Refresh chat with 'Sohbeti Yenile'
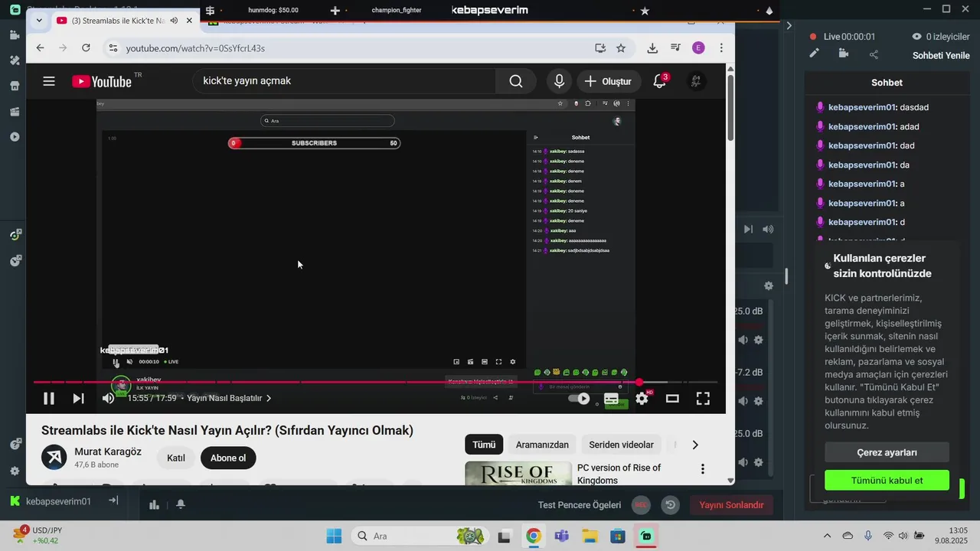Viewport: 980px width, 551px height. pos(941,55)
